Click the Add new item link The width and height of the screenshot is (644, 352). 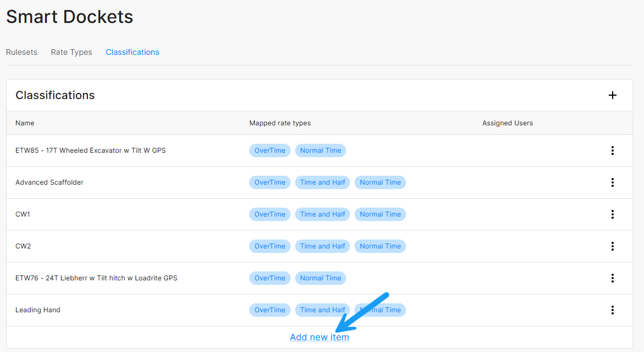point(319,337)
